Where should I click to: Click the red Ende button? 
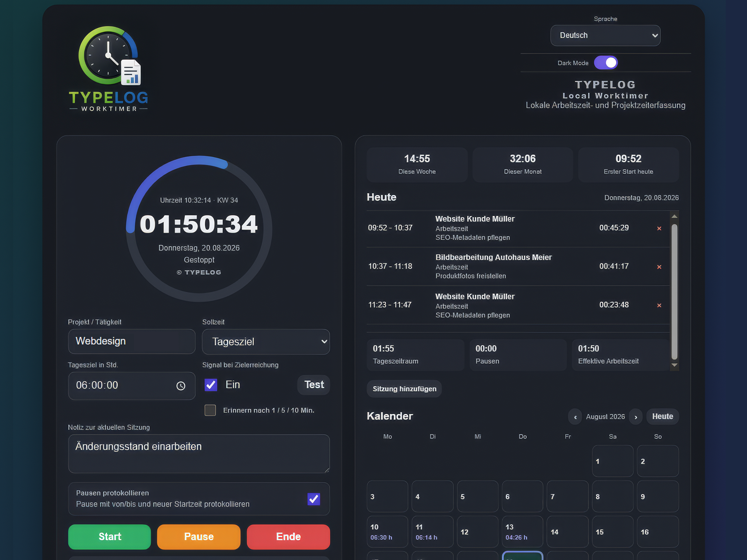coord(288,537)
